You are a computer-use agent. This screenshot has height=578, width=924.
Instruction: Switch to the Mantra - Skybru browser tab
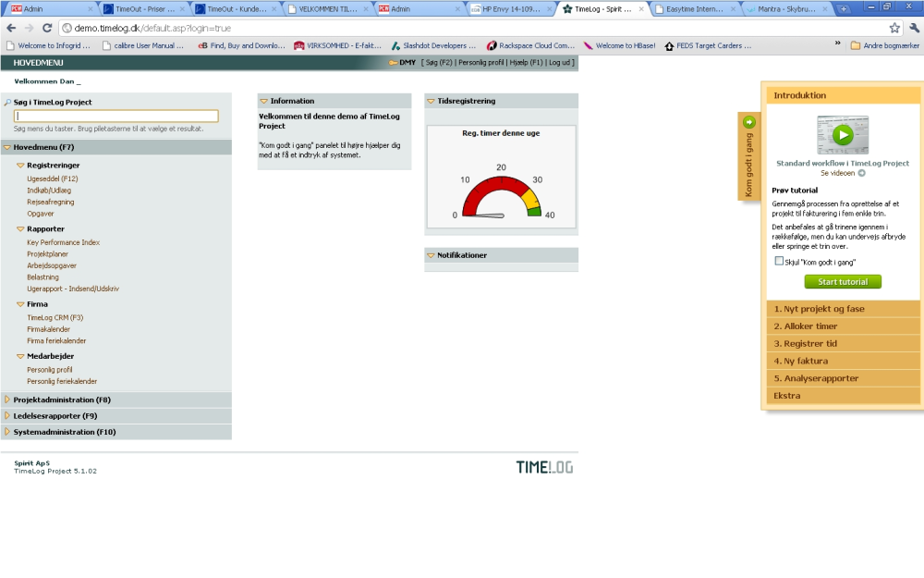[x=786, y=9]
